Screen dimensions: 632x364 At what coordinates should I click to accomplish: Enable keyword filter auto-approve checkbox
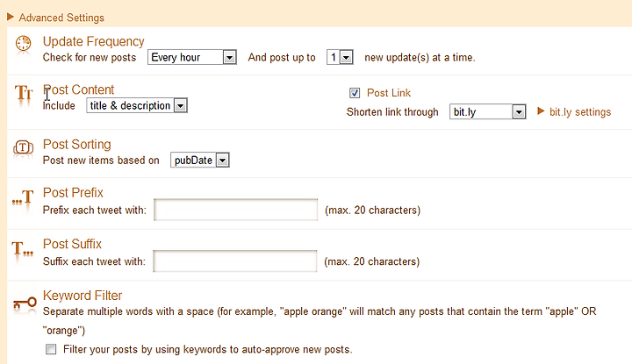pyautogui.click(x=51, y=349)
